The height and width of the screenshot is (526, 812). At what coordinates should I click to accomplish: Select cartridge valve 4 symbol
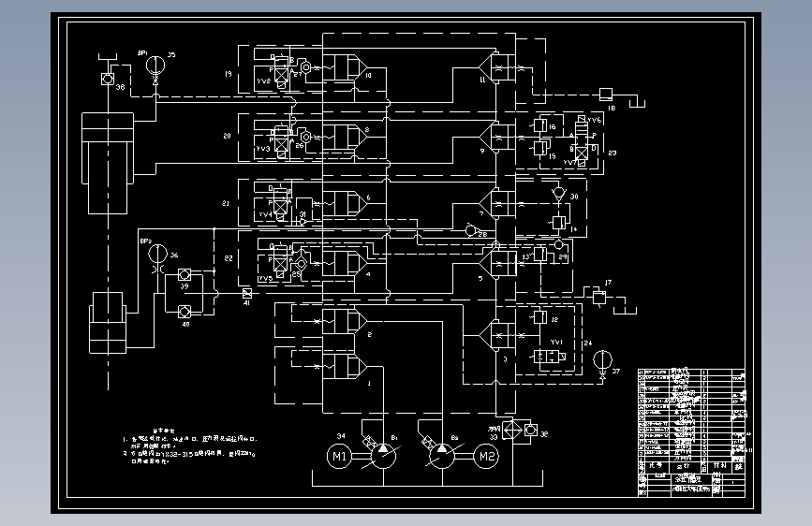point(345,264)
